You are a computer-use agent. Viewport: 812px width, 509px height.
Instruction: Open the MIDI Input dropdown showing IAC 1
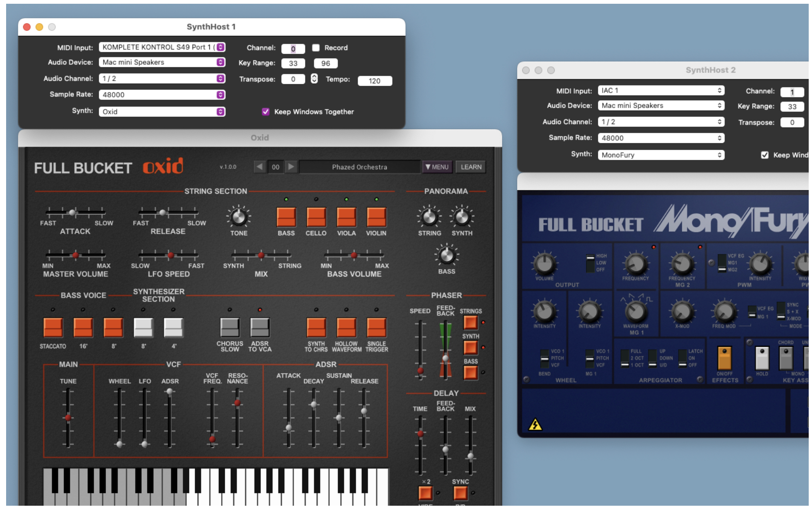pos(661,90)
